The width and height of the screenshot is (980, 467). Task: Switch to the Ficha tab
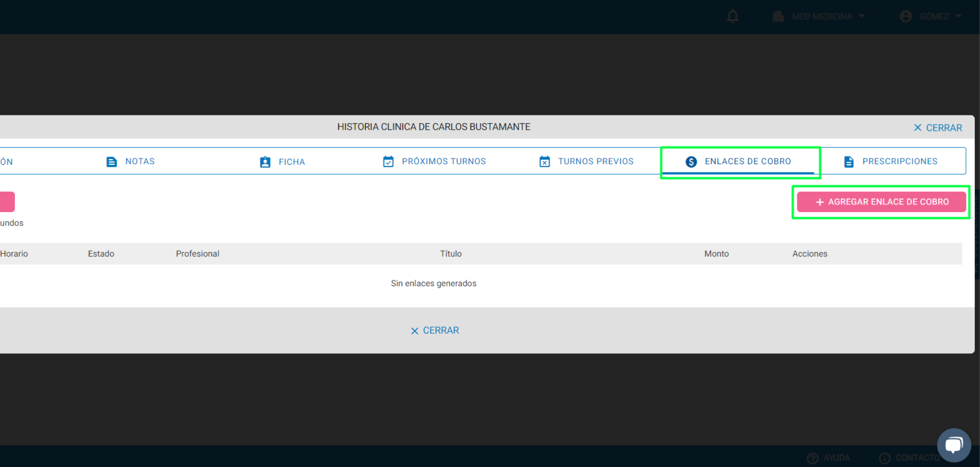pyautogui.click(x=282, y=162)
